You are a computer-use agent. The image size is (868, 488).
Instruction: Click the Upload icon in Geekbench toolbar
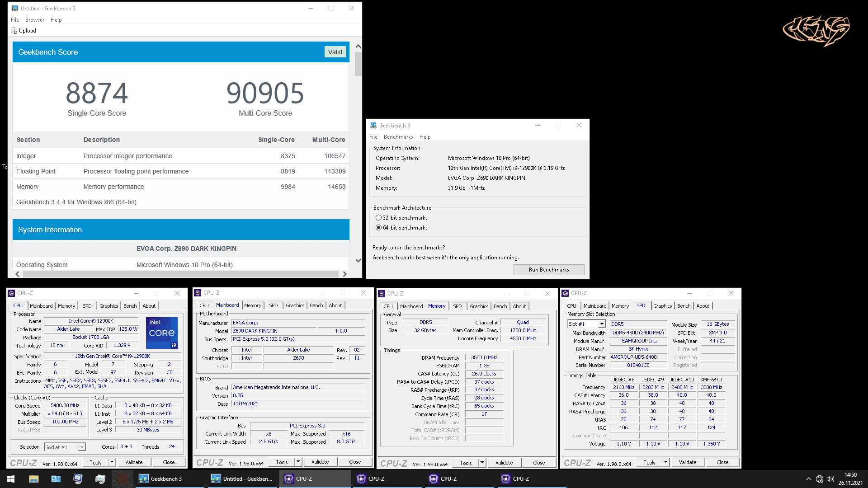coord(14,31)
